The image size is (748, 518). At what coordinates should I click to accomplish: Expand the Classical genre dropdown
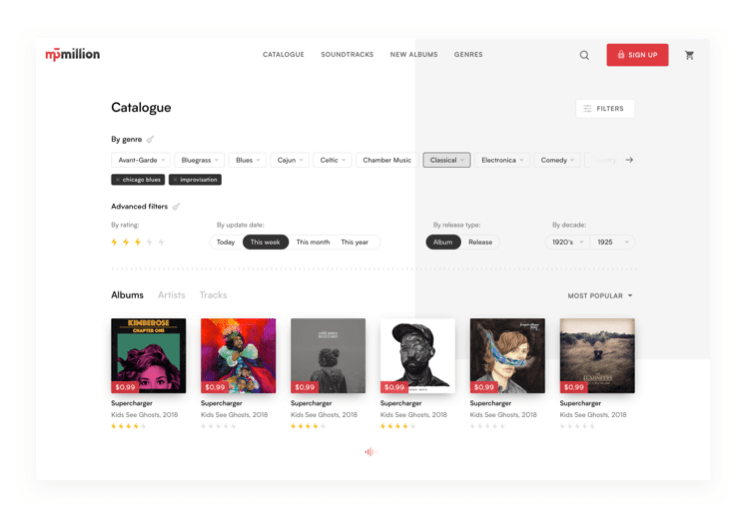(447, 160)
